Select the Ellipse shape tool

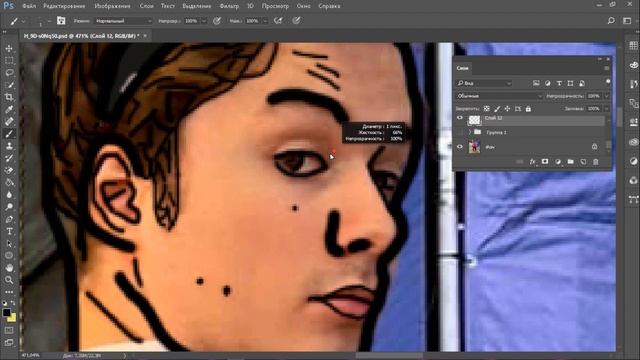point(9,256)
